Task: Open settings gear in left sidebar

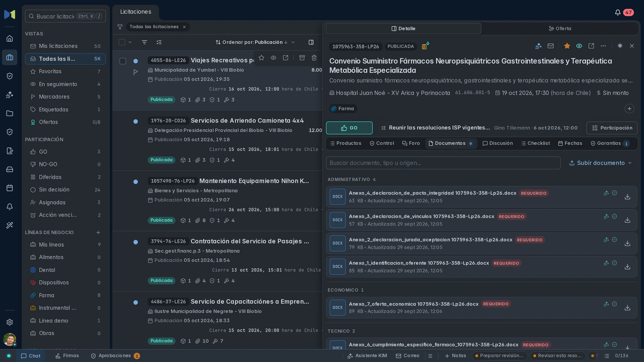Action: 10,322
